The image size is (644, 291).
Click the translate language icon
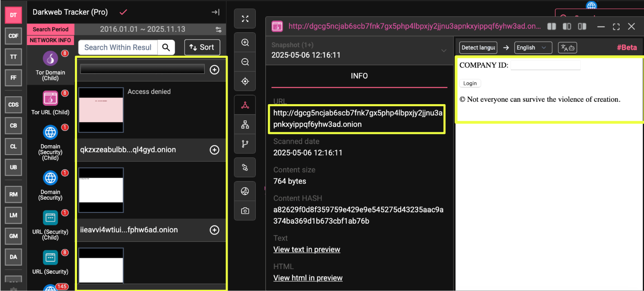(567, 48)
